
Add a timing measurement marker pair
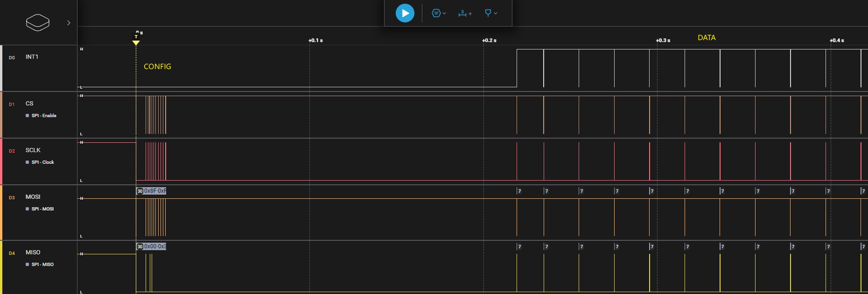coord(465,14)
